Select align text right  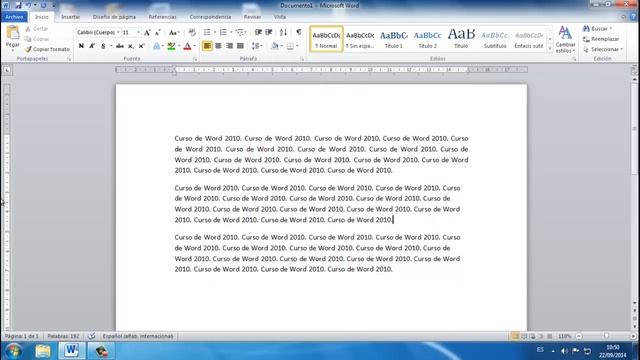(x=229, y=46)
